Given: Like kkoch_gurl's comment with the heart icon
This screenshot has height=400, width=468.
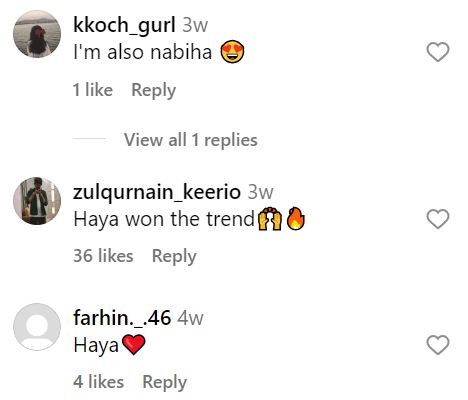Looking at the screenshot, I should coord(438,52).
